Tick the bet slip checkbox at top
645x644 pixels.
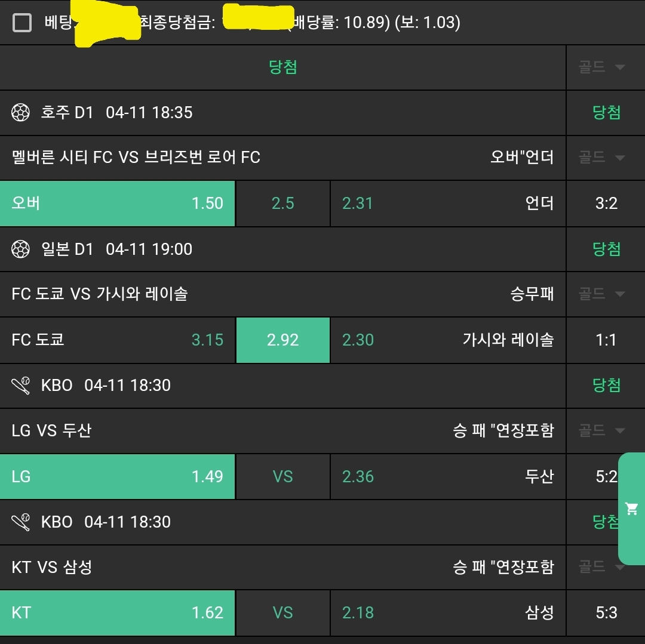pyautogui.click(x=22, y=23)
